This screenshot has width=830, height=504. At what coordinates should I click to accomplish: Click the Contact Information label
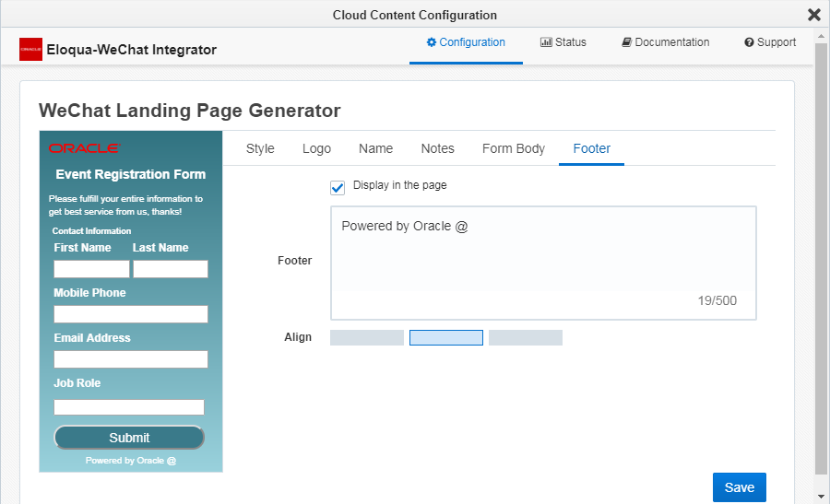91,231
